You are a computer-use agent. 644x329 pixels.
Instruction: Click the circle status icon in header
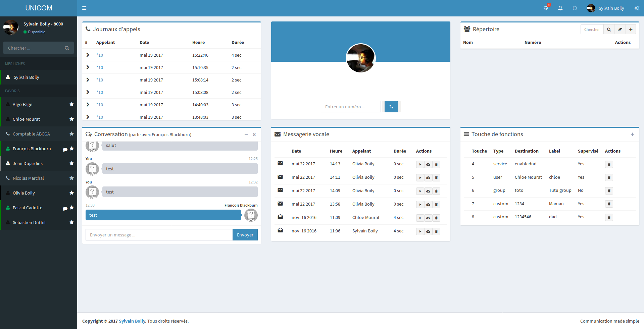point(575,8)
